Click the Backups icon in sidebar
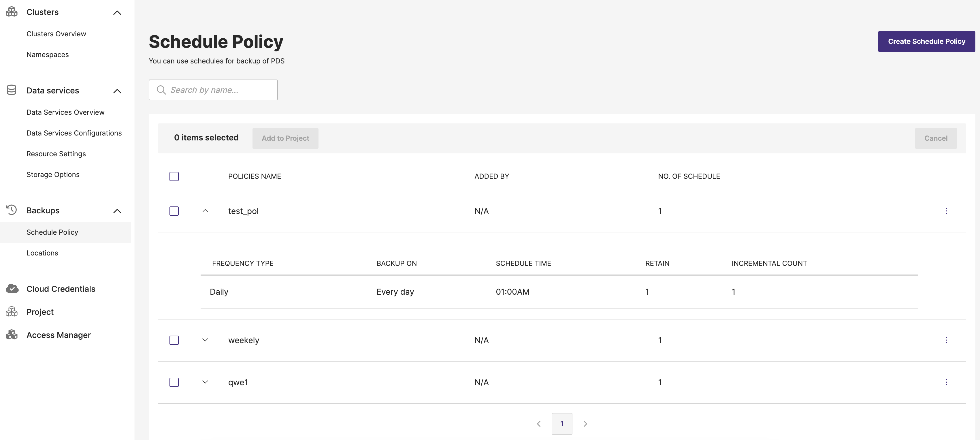980x440 pixels. pos(11,209)
